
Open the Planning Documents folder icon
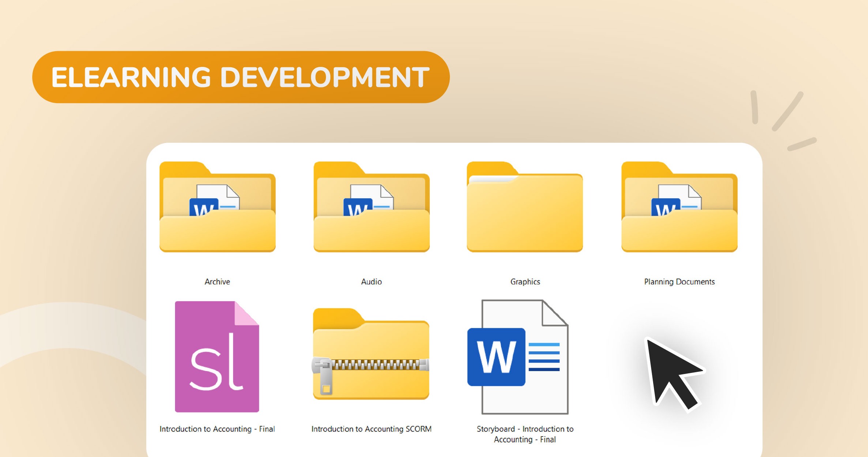[x=679, y=207]
